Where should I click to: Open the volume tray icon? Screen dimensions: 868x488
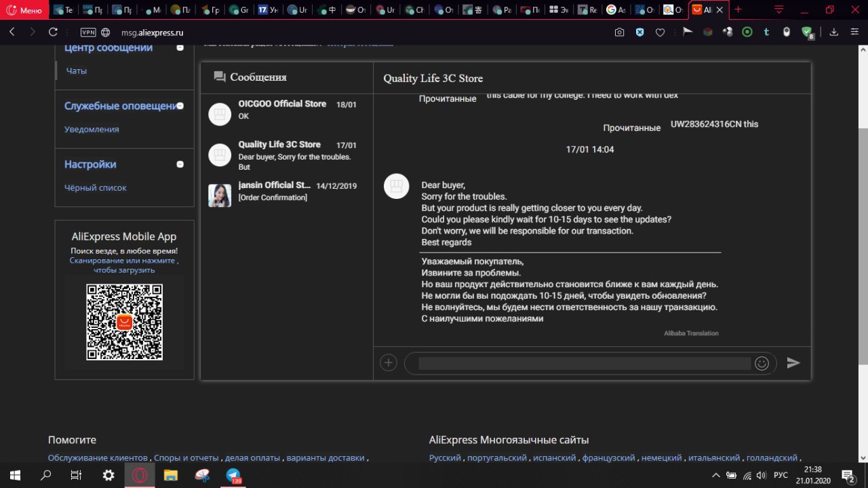tap(762, 475)
